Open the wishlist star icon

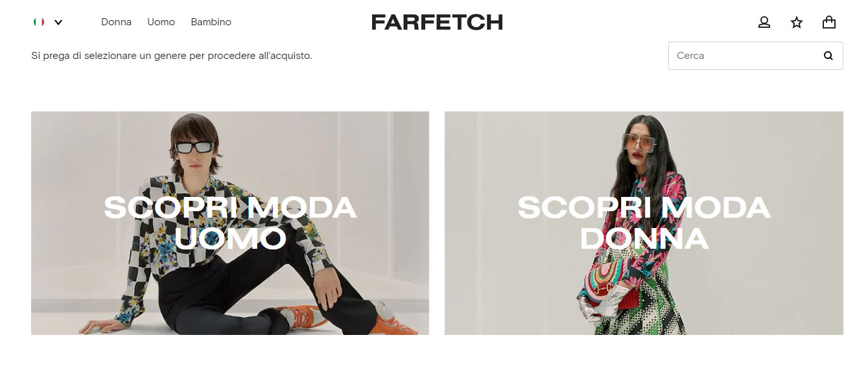(797, 23)
